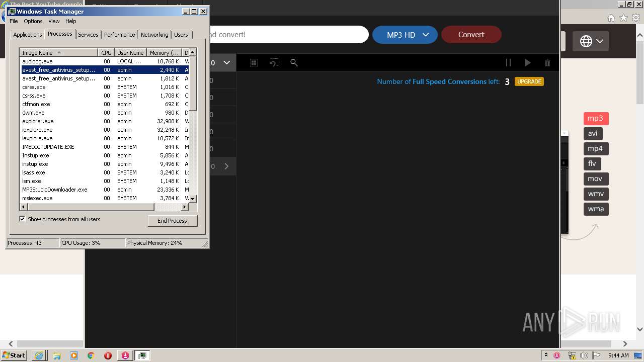Viewport: 644px width, 362px height.
Task: Select the mov format tag on webpage
Action: pos(596,179)
